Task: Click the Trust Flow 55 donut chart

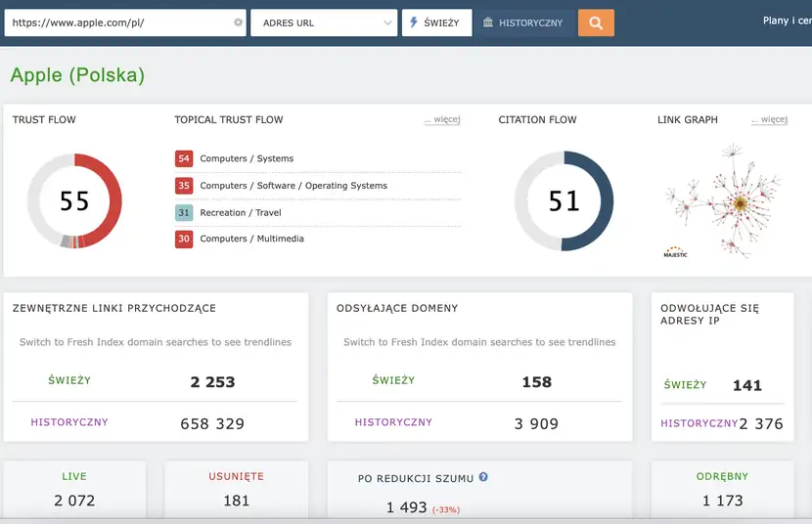Action: (74, 200)
